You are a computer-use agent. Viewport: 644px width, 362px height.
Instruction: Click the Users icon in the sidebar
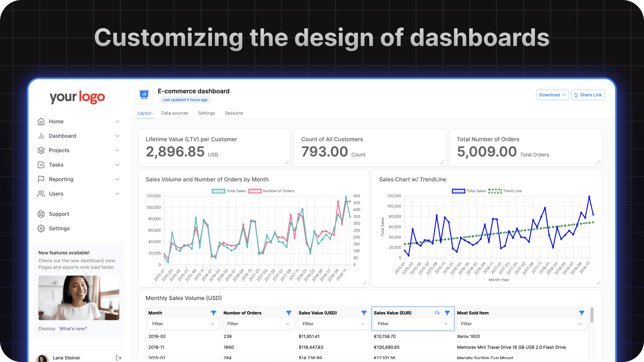41,193
